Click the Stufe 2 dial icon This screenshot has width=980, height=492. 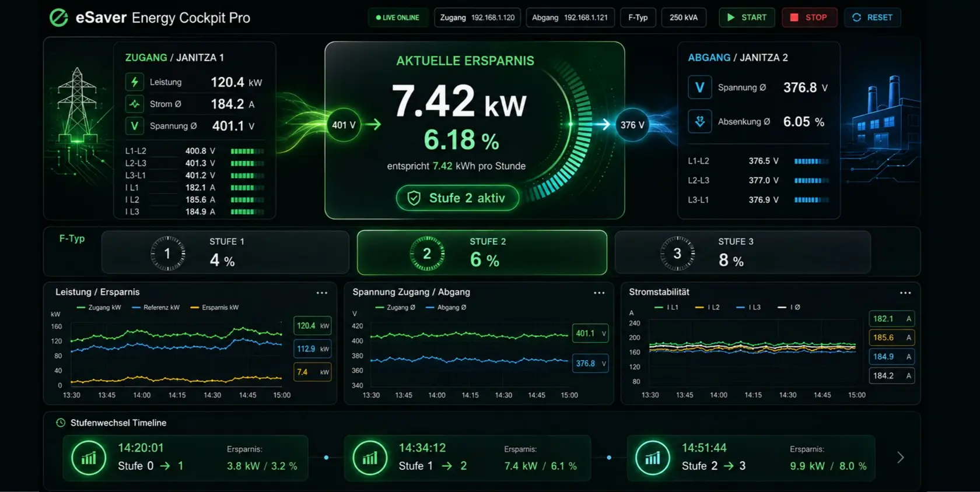pos(427,254)
